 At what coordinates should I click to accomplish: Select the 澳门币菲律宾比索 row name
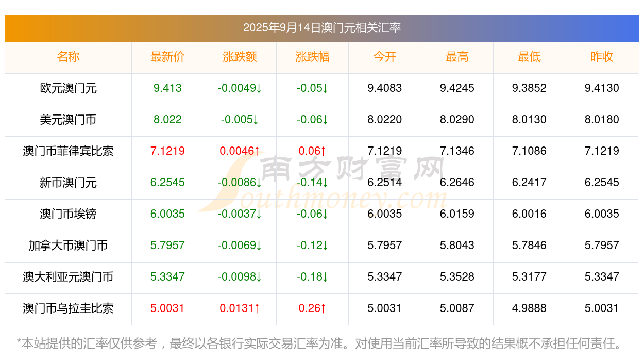point(68,151)
